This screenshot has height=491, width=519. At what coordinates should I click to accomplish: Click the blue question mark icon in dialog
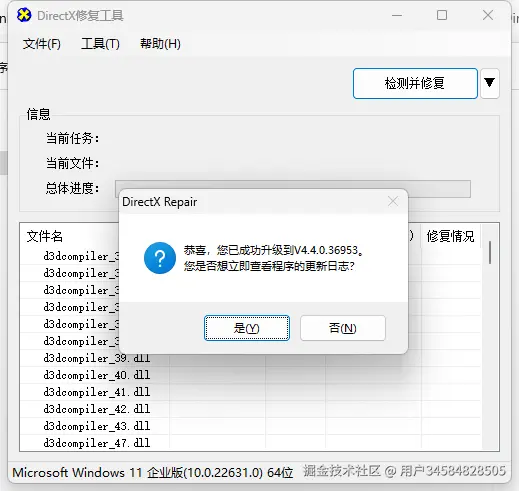160,258
